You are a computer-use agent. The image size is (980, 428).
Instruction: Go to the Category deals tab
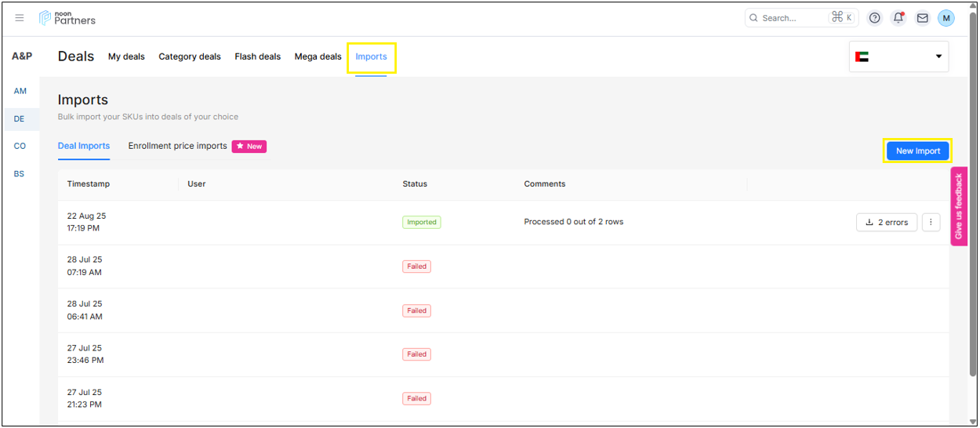pyautogui.click(x=190, y=56)
